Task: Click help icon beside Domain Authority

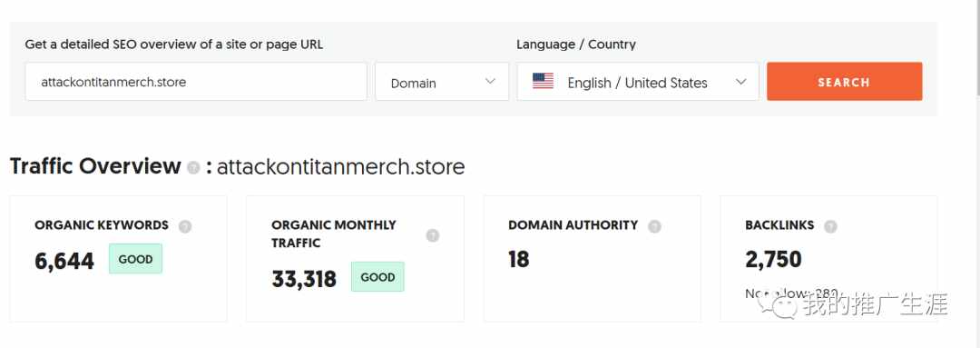Action: (x=654, y=226)
